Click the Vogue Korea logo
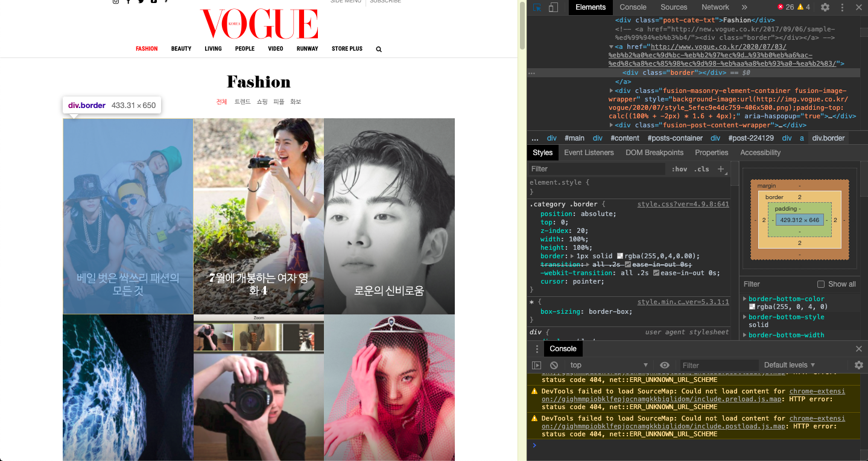This screenshot has height=461, width=868. [259, 24]
